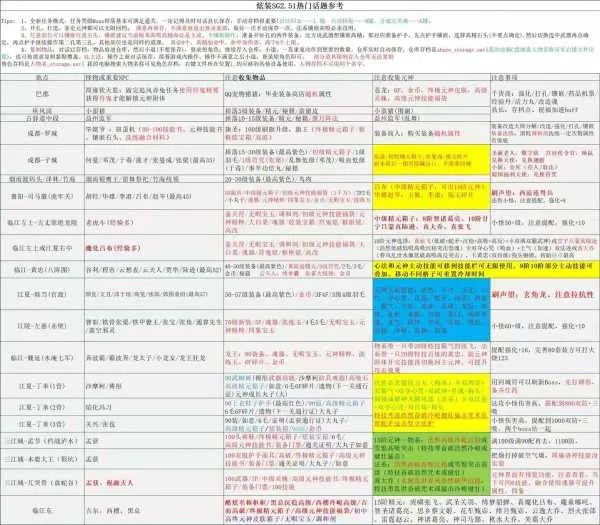Select the title cell containing 'SG2.51'
600x525 pixels.
pos(300,5)
